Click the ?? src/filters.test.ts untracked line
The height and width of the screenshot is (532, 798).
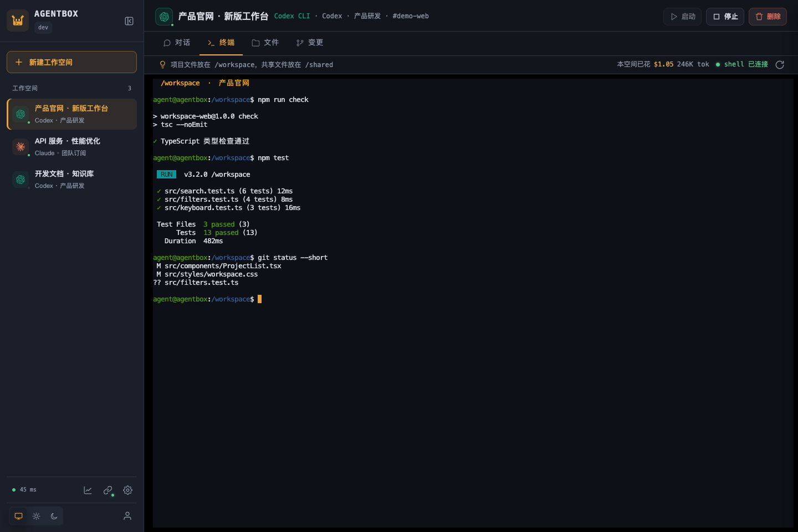coord(196,283)
